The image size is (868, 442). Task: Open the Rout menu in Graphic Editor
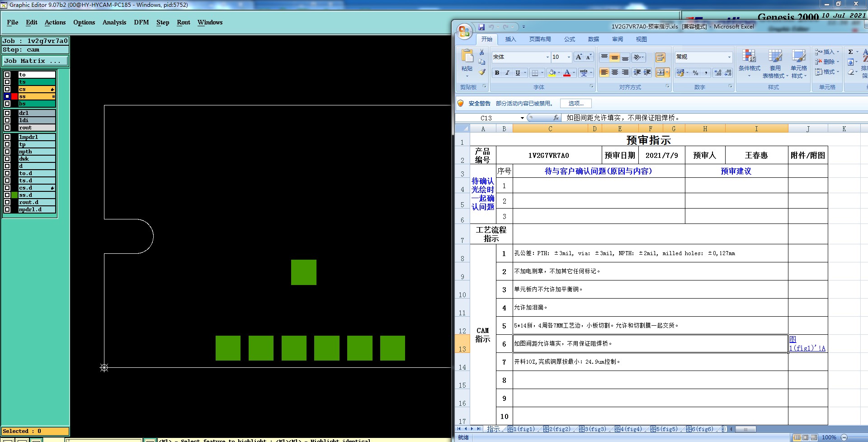pos(184,22)
